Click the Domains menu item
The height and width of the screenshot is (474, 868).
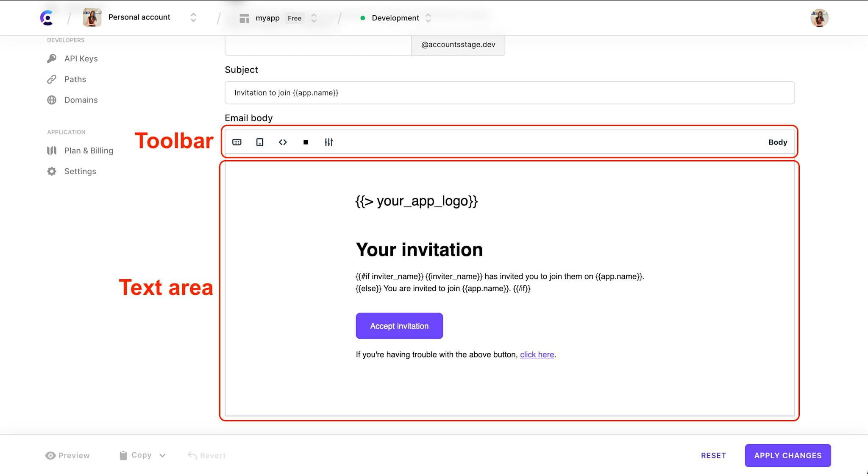[81, 100]
